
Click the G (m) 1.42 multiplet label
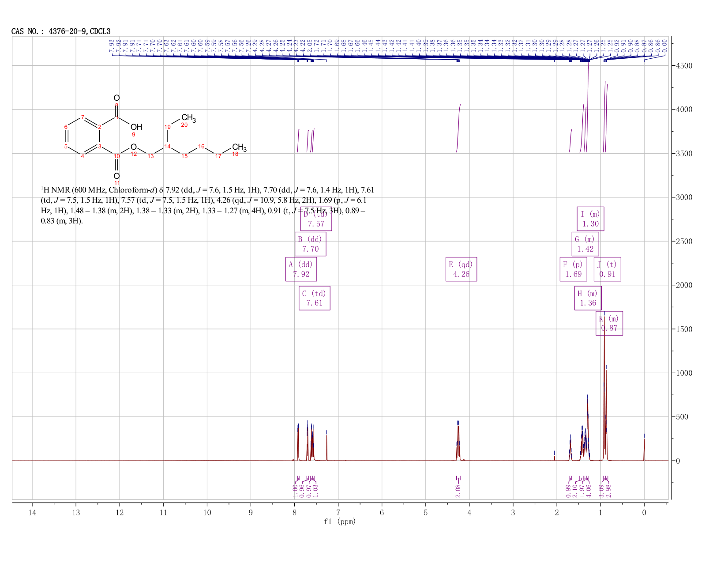click(585, 244)
